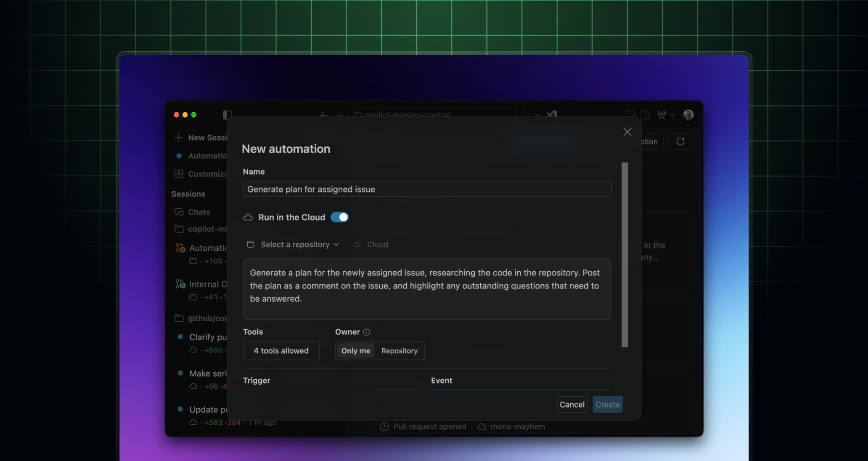Click the plus icon next to New Session

(x=179, y=138)
